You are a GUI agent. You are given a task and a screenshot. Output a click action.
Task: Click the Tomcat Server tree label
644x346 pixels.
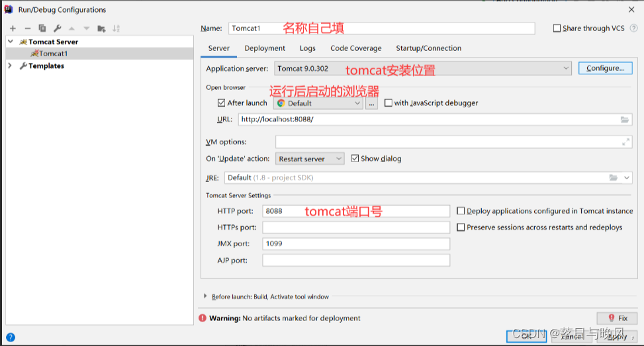coord(53,42)
